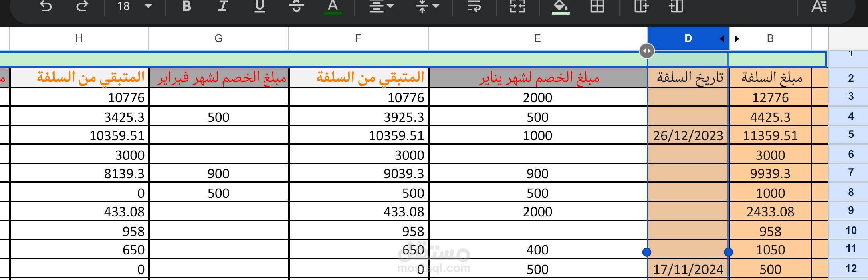Select column B cell with 958

pos(770,231)
